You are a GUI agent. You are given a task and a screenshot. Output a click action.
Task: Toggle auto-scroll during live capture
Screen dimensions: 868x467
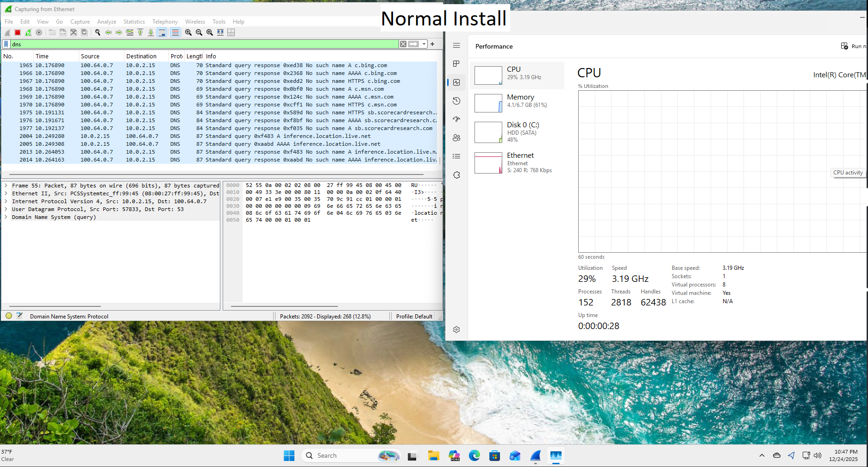coord(162,32)
